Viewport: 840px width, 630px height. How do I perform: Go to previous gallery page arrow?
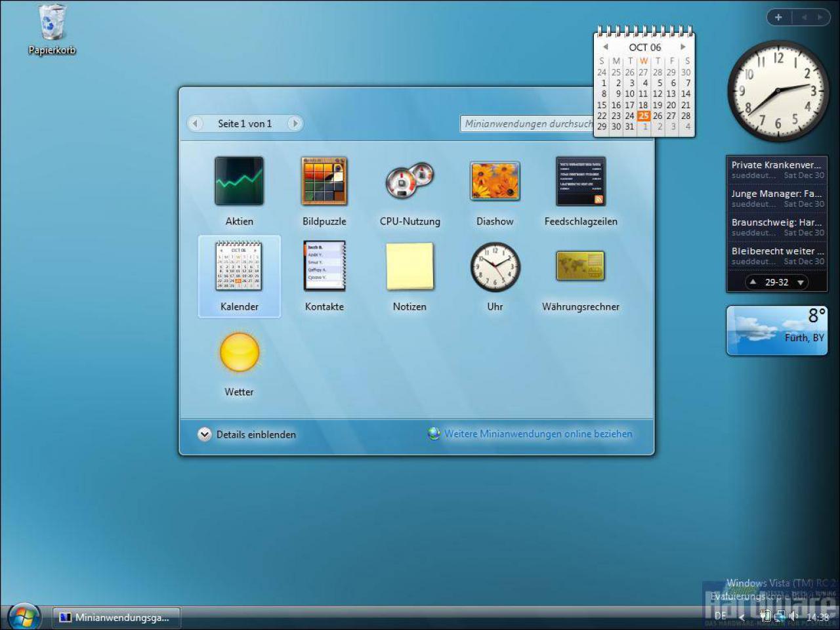(x=195, y=123)
